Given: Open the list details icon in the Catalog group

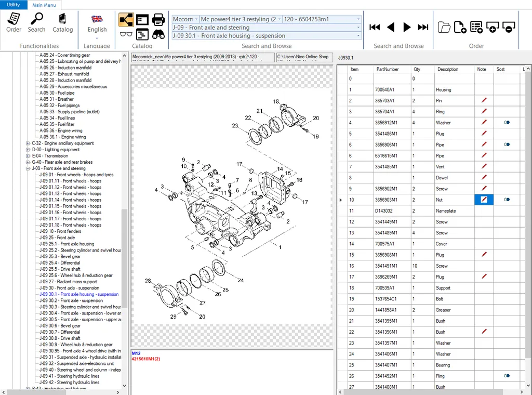Looking at the screenshot, I should pos(142,34).
